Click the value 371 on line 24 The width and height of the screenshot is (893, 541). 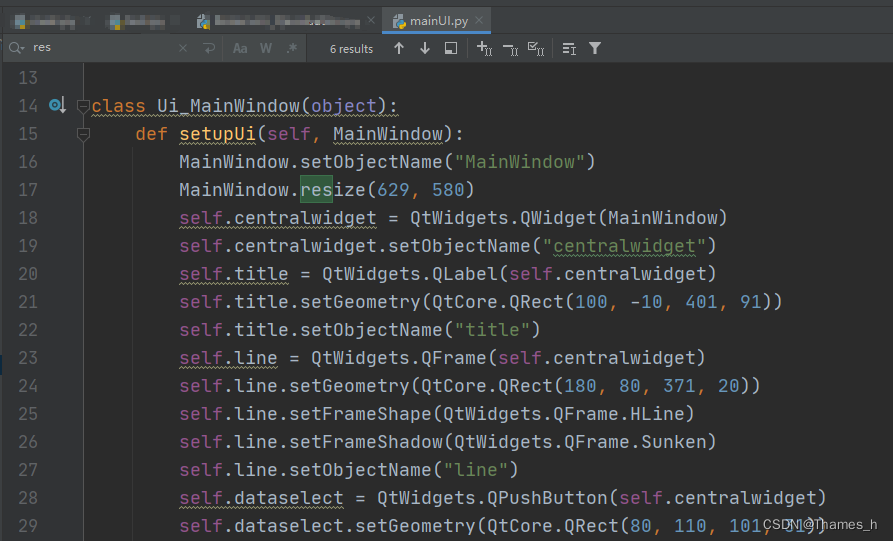click(679, 386)
